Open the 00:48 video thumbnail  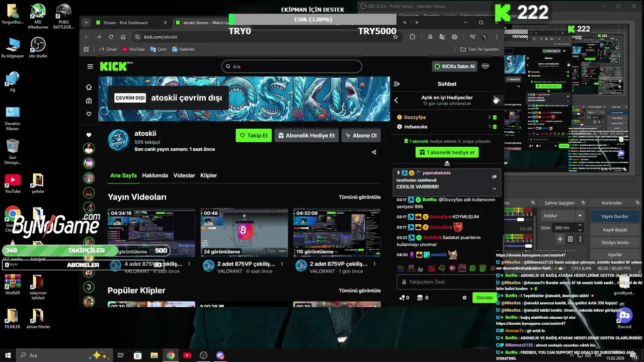244,232
